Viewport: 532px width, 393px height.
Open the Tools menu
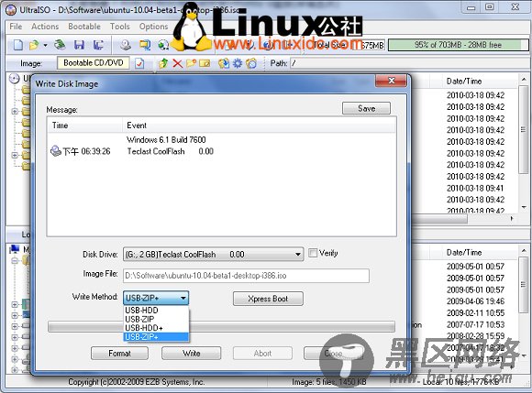[120, 27]
